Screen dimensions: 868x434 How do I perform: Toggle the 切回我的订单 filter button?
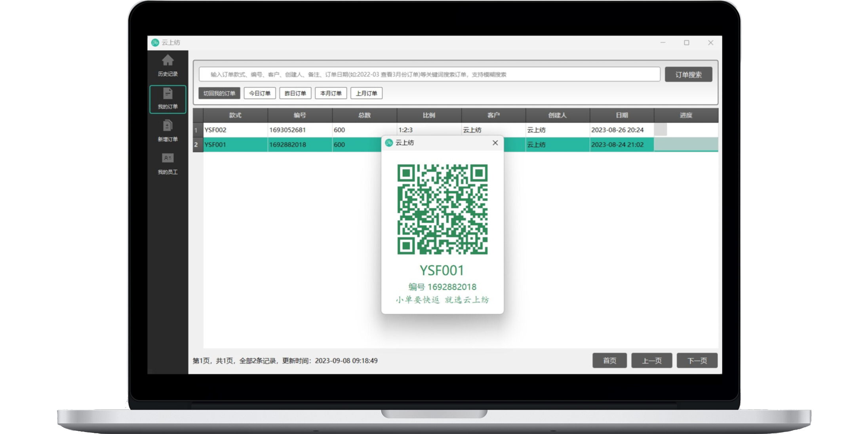coord(219,93)
